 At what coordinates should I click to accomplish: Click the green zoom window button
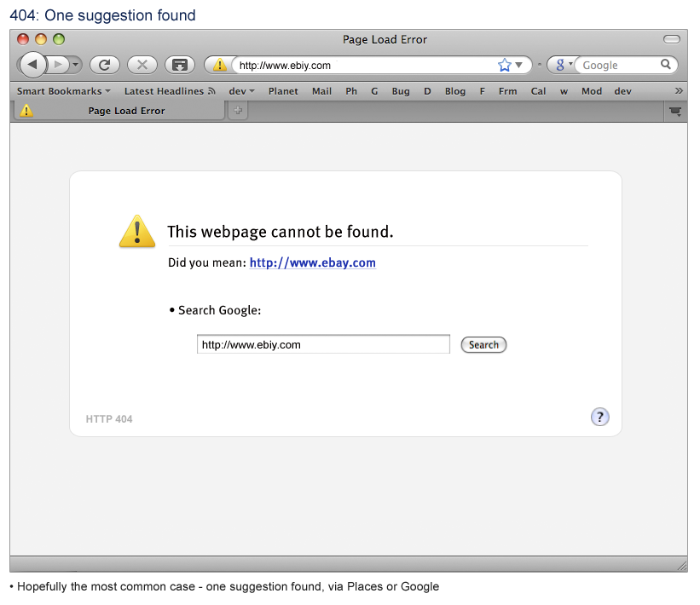pos(59,39)
